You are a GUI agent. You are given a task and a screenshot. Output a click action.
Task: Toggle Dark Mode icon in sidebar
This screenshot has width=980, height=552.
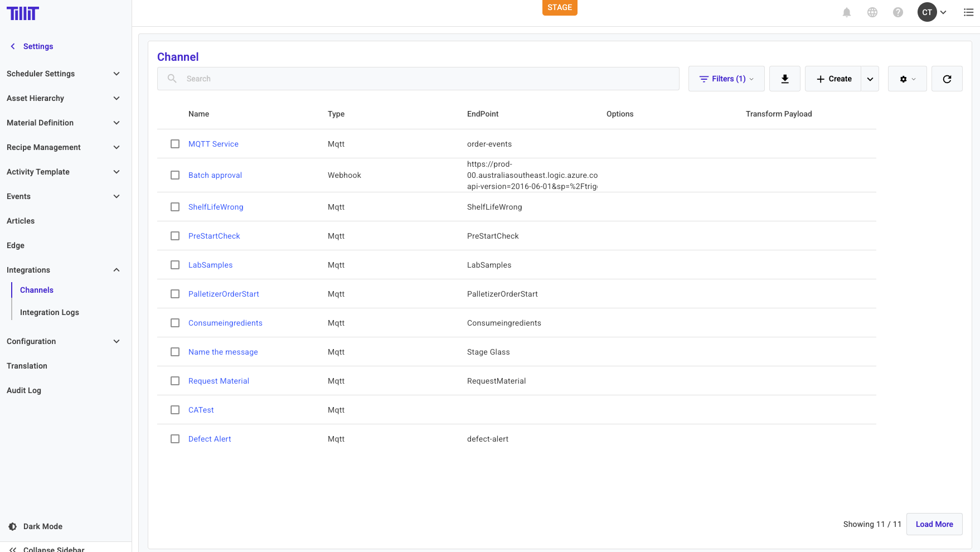(12, 526)
